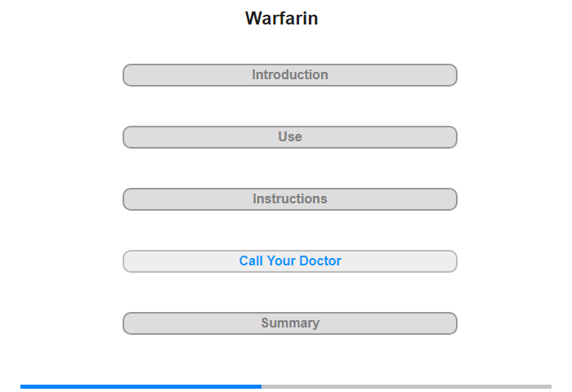This screenshot has height=392, width=572.
Task: Click the gray Introduction menu entry
Action: tap(289, 75)
